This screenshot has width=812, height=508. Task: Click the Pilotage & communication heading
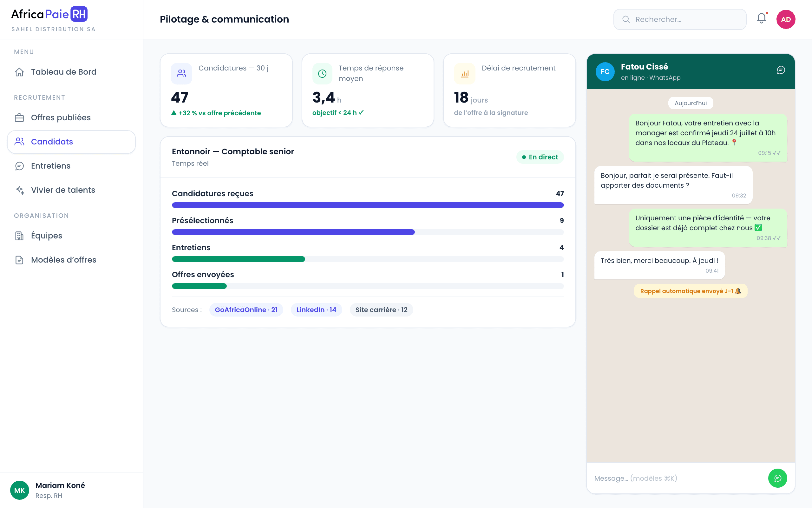click(x=224, y=19)
